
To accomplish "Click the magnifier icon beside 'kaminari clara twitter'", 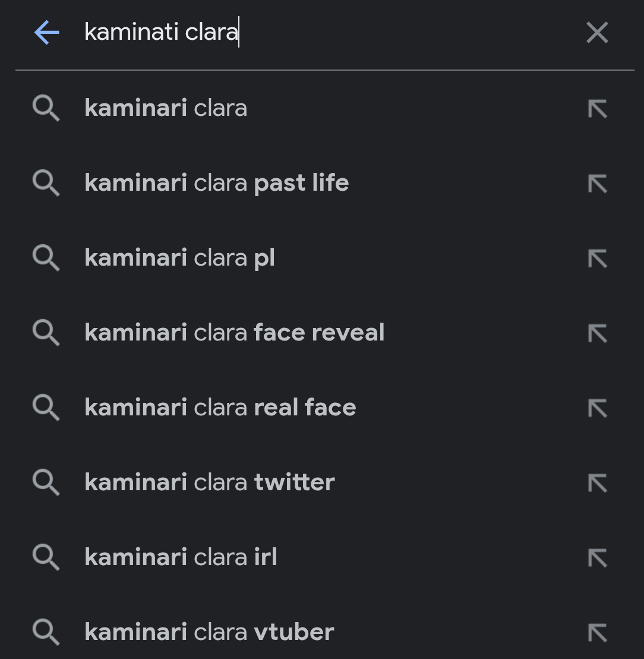I will (x=46, y=483).
